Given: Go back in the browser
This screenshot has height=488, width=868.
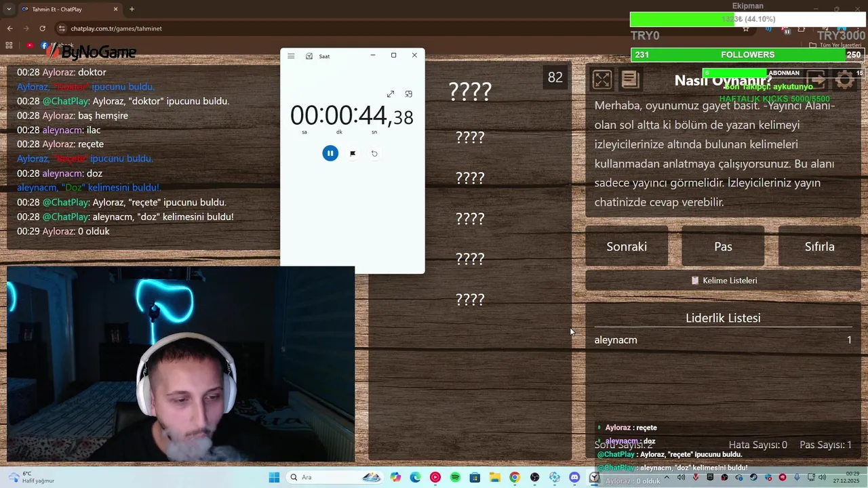Looking at the screenshot, I should (9, 28).
